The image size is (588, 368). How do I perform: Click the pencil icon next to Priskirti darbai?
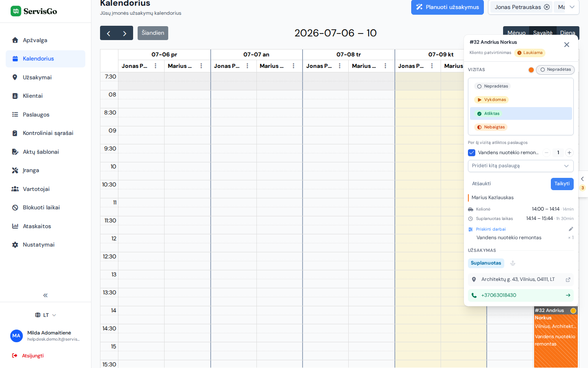571,229
